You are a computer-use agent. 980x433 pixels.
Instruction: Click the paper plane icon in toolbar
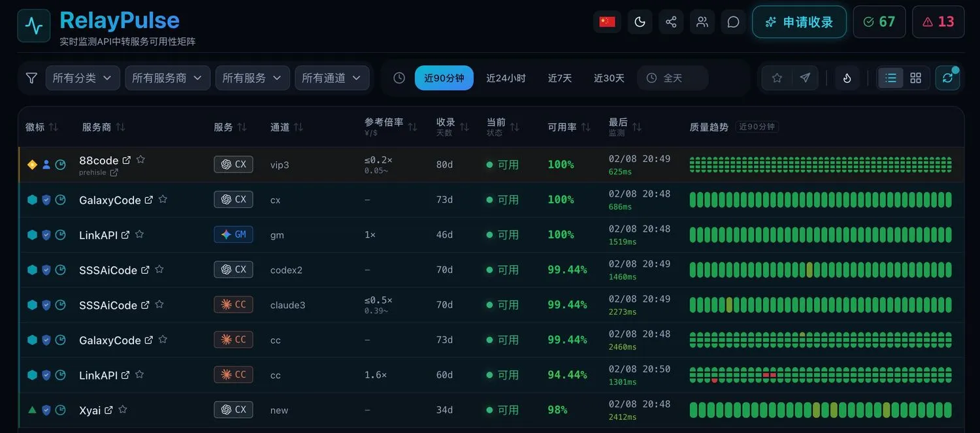tap(805, 78)
